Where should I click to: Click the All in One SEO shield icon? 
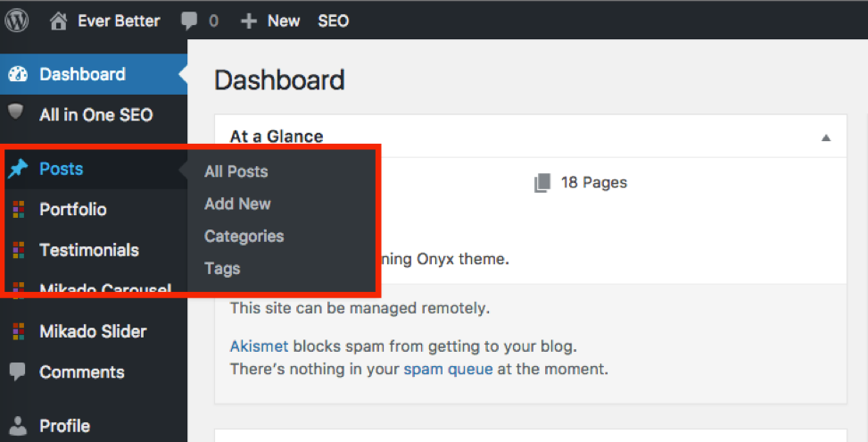pyautogui.click(x=15, y=112)
